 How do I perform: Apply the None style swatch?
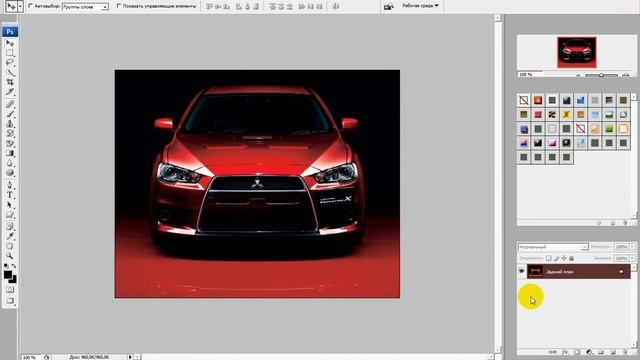click(524, 100)
